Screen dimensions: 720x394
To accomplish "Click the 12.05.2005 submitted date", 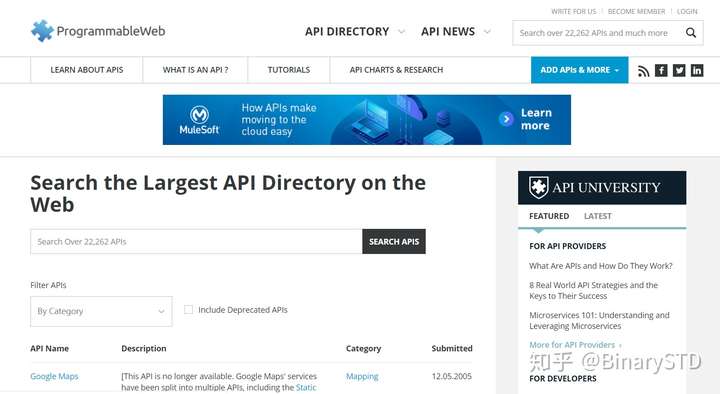I will point(451,376).
